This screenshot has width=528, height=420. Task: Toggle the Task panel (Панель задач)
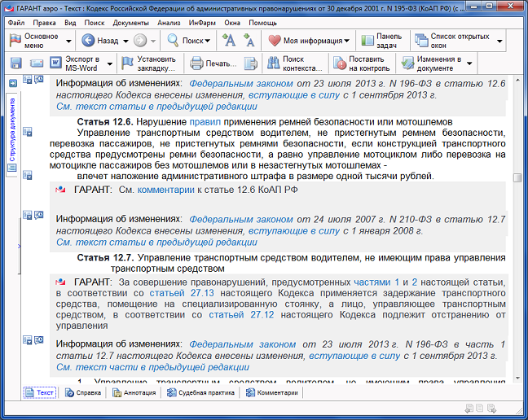point(380,40)
